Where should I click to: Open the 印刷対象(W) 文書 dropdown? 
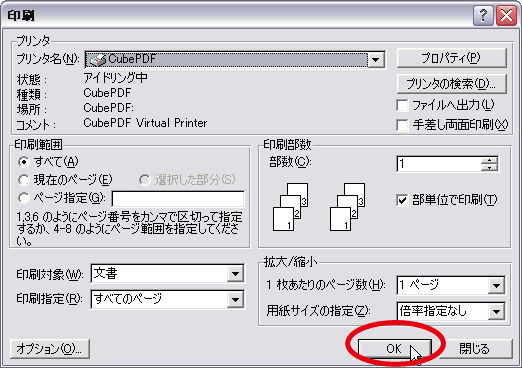[235, 274]
